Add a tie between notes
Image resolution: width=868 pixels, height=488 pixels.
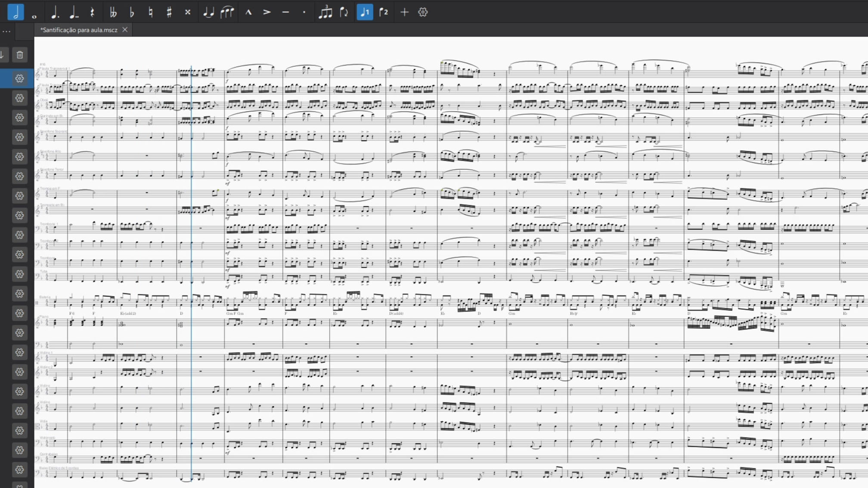pos(208,12)
